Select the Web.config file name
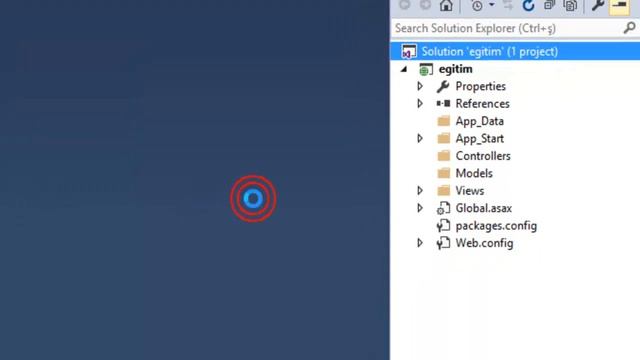The width and height of the screenshot is (640, 360). [484, 243]
